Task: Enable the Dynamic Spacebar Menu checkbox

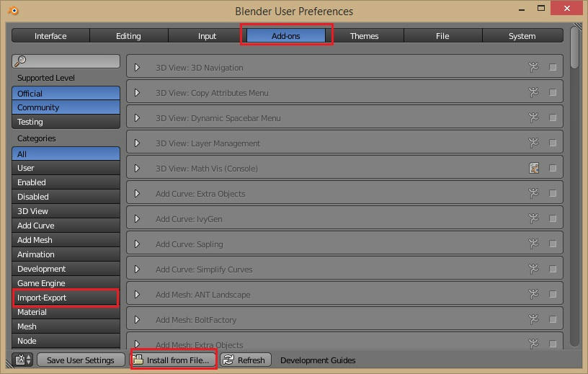Action: coord(553,117)
